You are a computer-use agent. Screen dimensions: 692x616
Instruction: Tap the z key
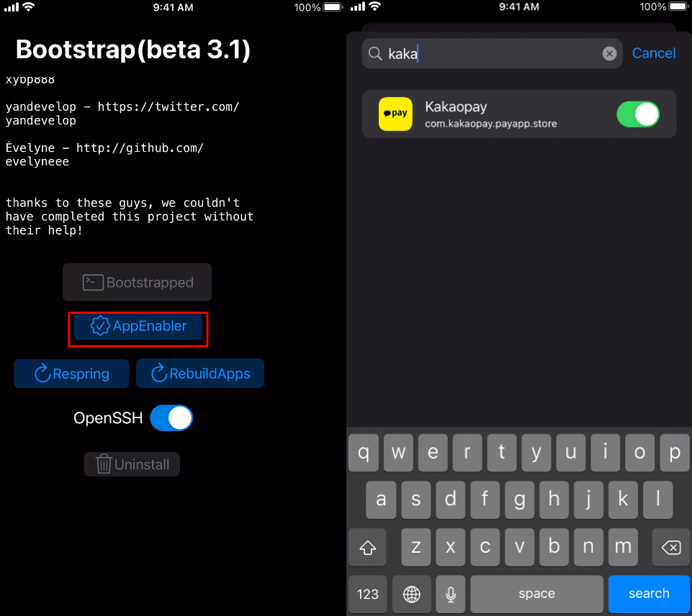415,547
